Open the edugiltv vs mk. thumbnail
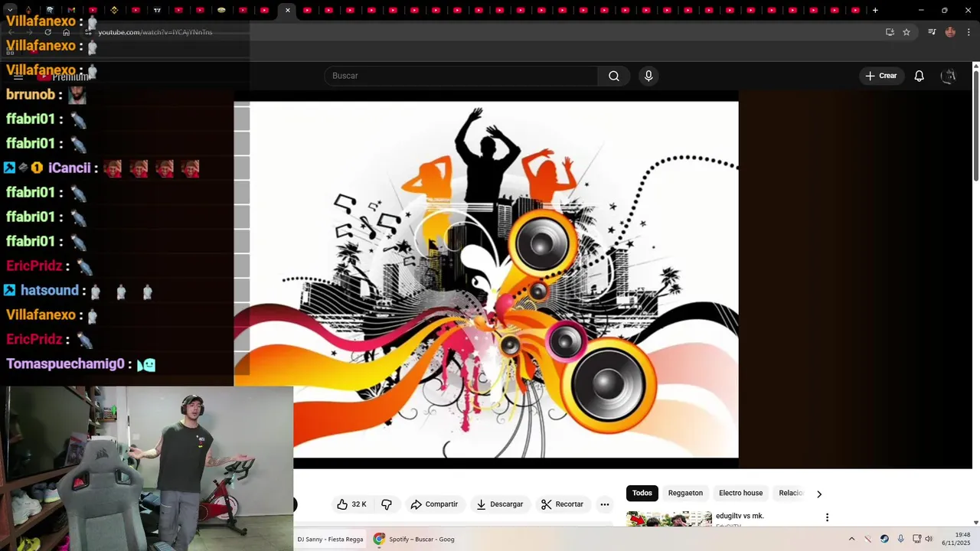This screenshot has height=551, width=980. [669, 519]
